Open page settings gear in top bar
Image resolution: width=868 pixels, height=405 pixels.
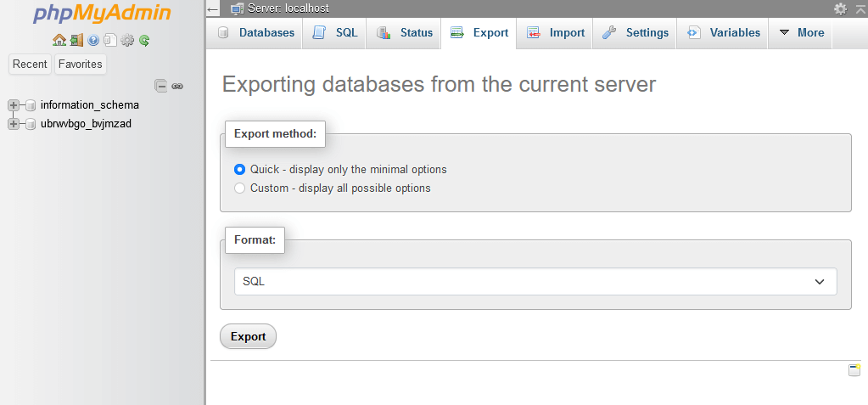pyautogui.click(x=840, y=8)
